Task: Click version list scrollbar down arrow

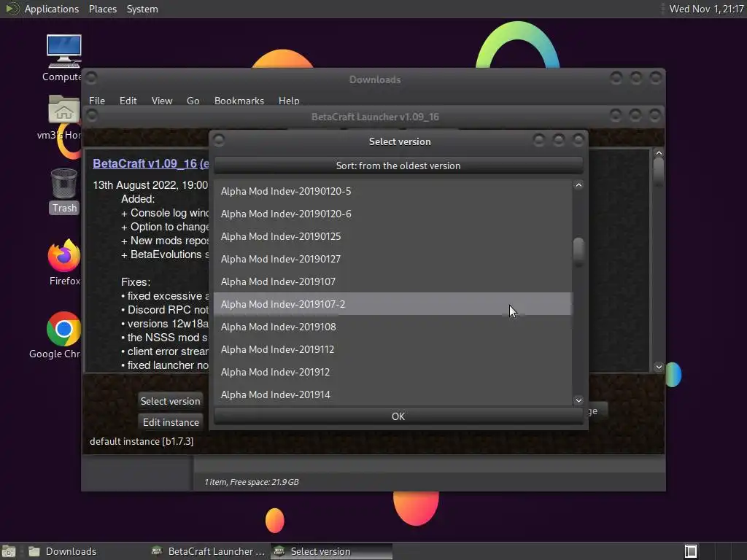Action: coord(578,400)
